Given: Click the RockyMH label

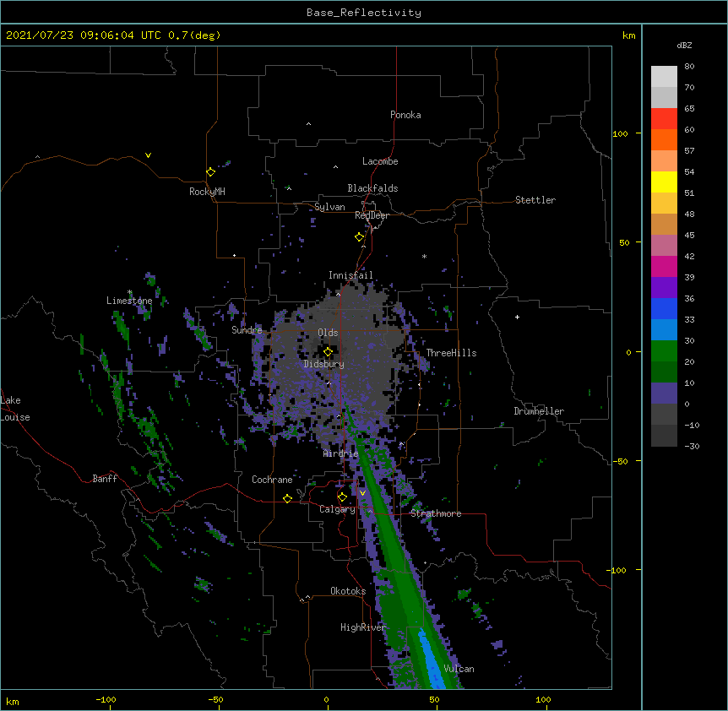Looking at the screenshot, I should pos(207,192).
